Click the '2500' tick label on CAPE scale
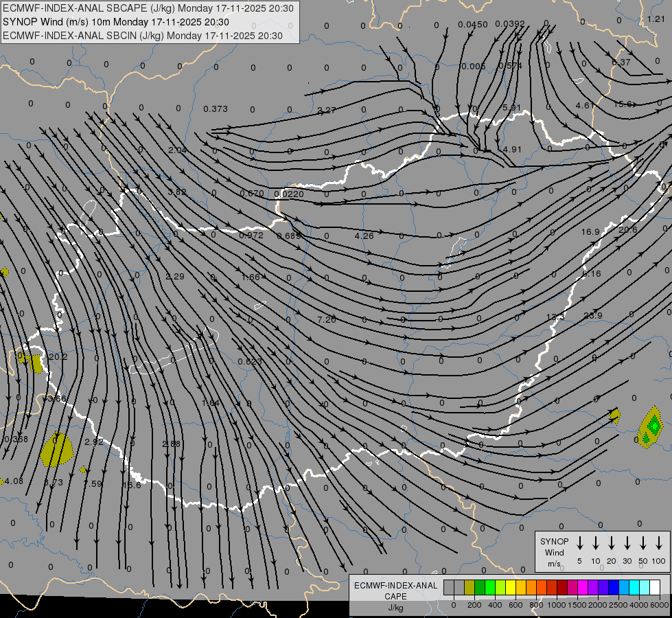 pyautogui.click(x=618, y=605)
